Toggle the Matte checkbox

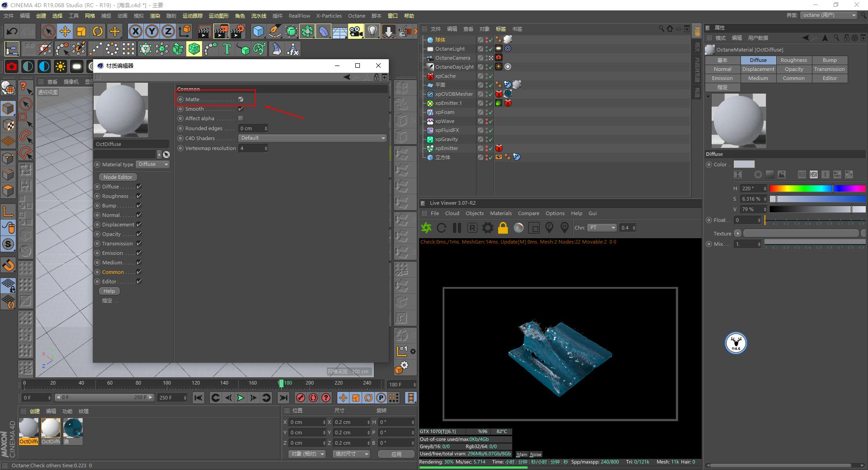(x=241, y=99)
